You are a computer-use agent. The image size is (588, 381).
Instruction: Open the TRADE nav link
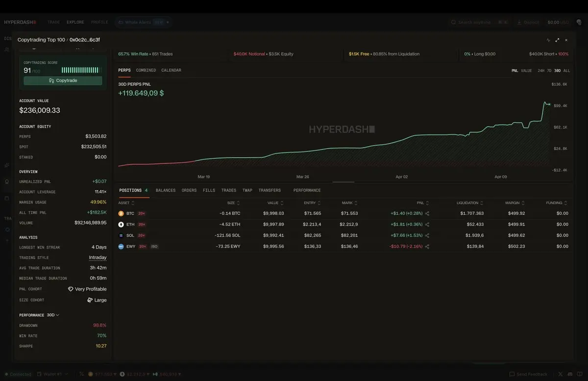[53, 22]
